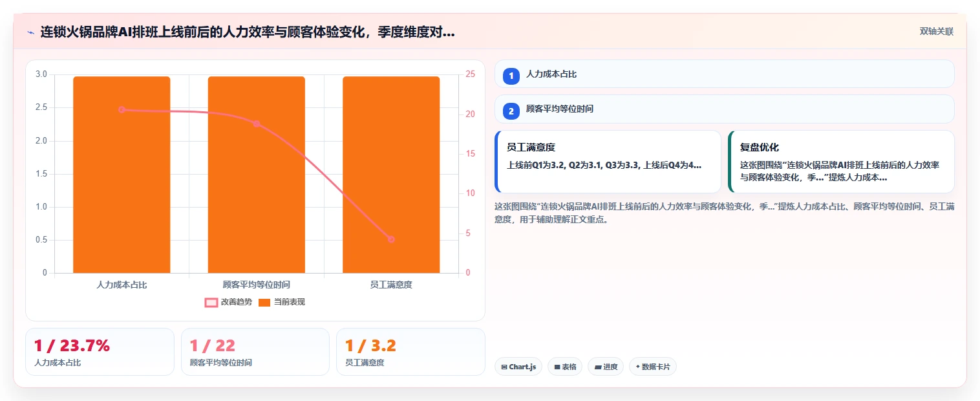The height and width of the screenshot is (401, 980).
Task: Click the chart title starting with 连锁火锅品牌AI排班
Action: tap(248, 32)
